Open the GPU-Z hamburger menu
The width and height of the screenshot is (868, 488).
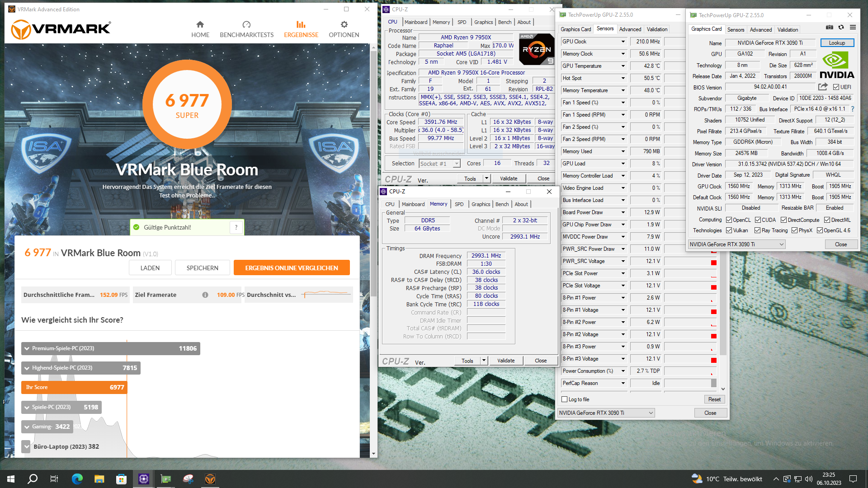[x=853, y=27]
